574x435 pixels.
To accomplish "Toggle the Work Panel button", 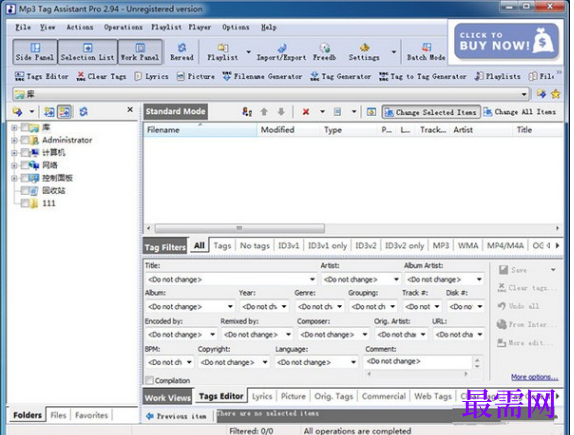I will point(140,52).
